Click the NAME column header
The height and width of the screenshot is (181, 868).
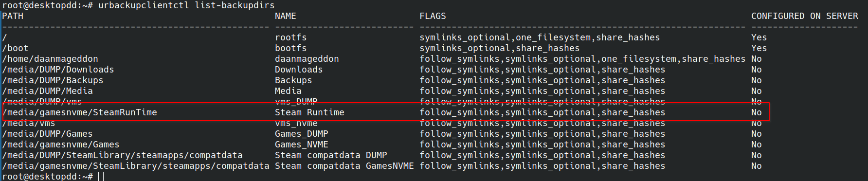click(x=286, y=16)
